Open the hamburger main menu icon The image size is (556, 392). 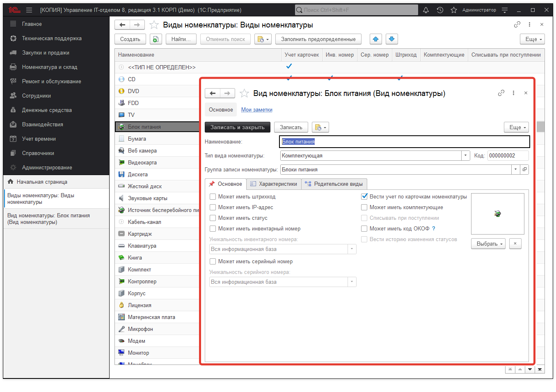pos(29,10)
